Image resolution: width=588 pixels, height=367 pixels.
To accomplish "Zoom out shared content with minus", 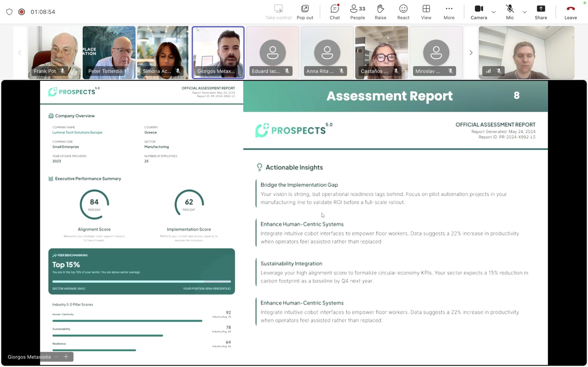I will point(57,357).
